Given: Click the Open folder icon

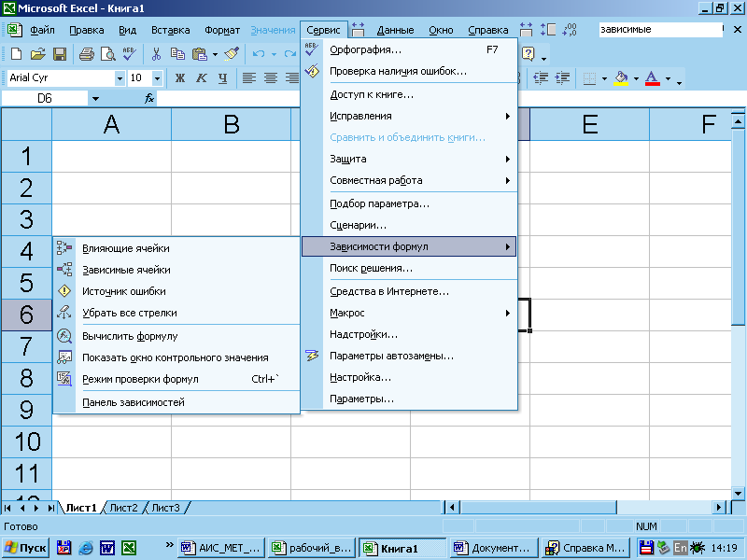Looking at the screenshot, I should pyautogui.click(x=38, y=54).
